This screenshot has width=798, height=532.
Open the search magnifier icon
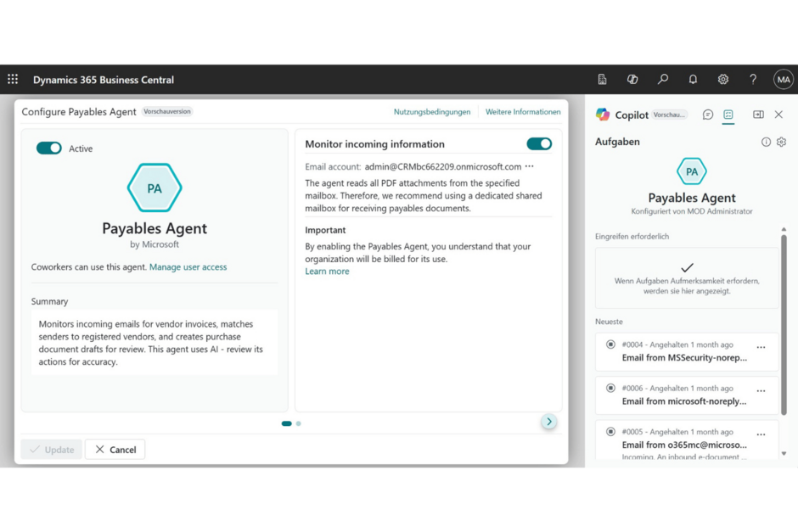point(663,80)
